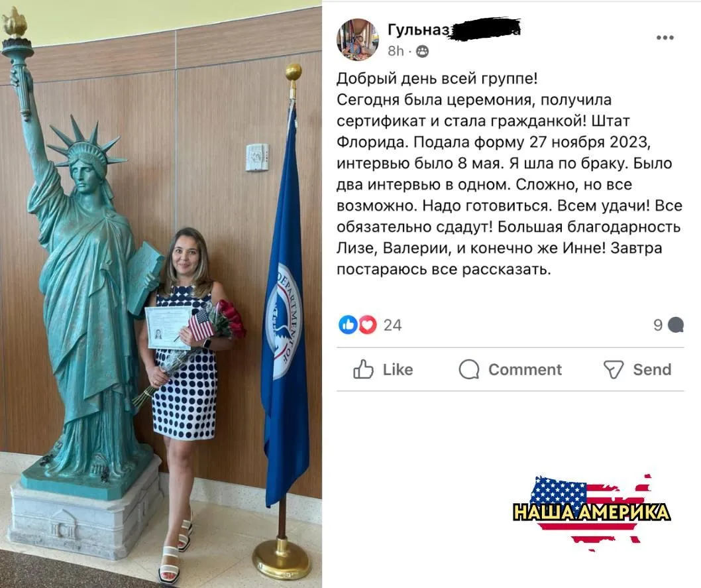Click the Наша Америка logo
Screen dimensions: 701x588
pyautogui.click(x=592, y=510)
